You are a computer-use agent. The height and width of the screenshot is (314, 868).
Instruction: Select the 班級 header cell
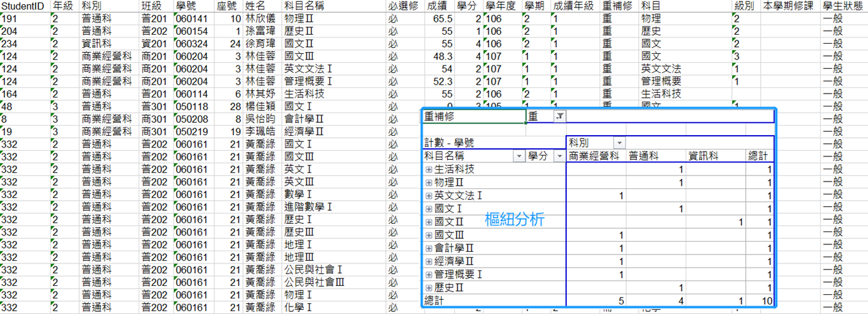tap(156, 5)
